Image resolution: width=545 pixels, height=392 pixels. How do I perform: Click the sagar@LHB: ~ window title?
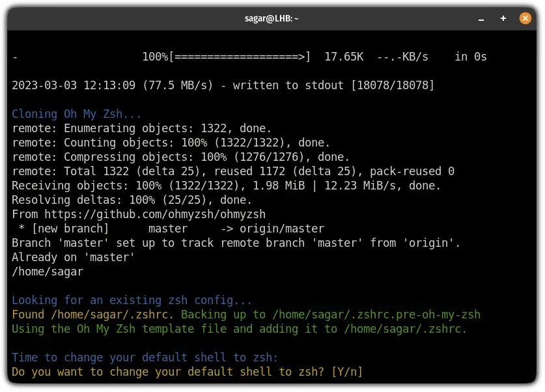[x=272, y=18]
